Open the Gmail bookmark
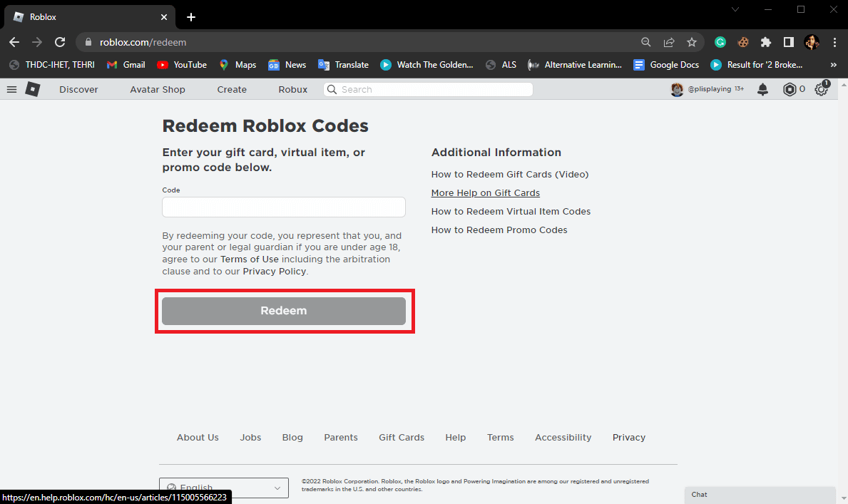 pyautogui.click(x=126, y=65)
